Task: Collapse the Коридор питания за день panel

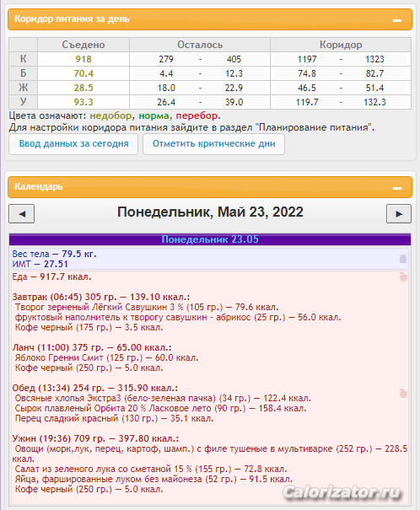Action: [x=397, y=20]
